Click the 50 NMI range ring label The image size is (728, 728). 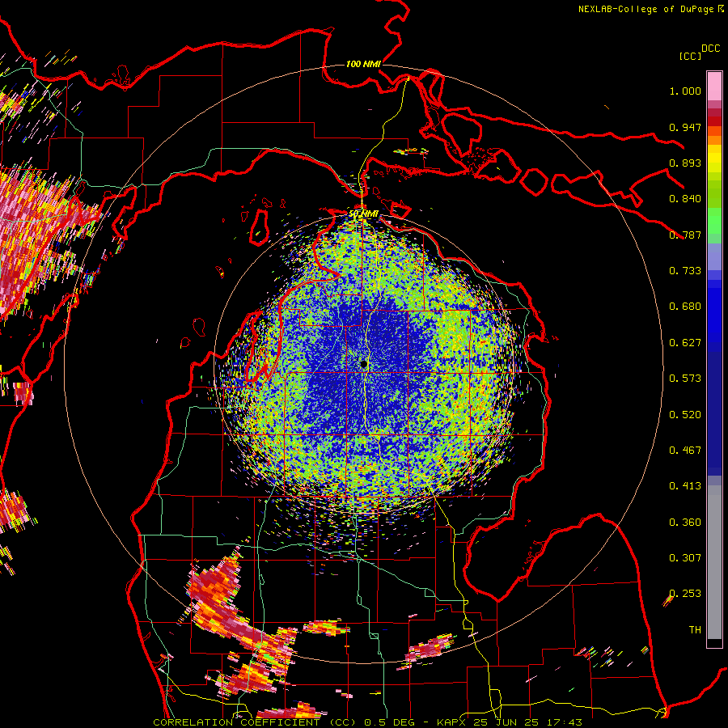coord(363,214)
